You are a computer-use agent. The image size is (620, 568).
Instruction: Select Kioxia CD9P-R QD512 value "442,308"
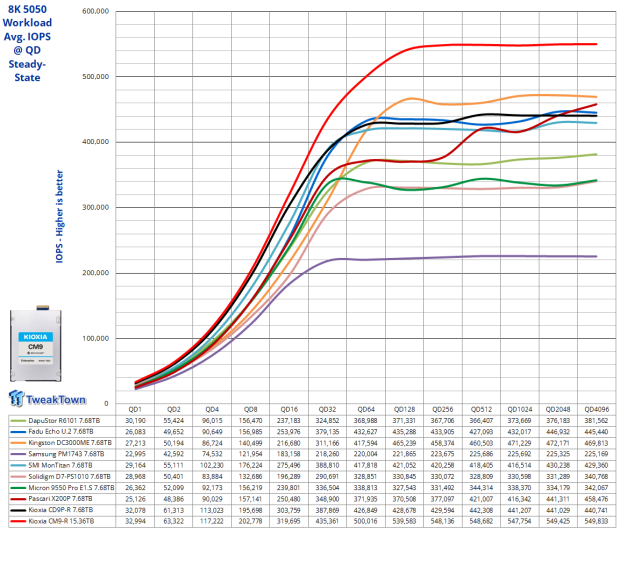pyautogui.click(x=481, y=510)
